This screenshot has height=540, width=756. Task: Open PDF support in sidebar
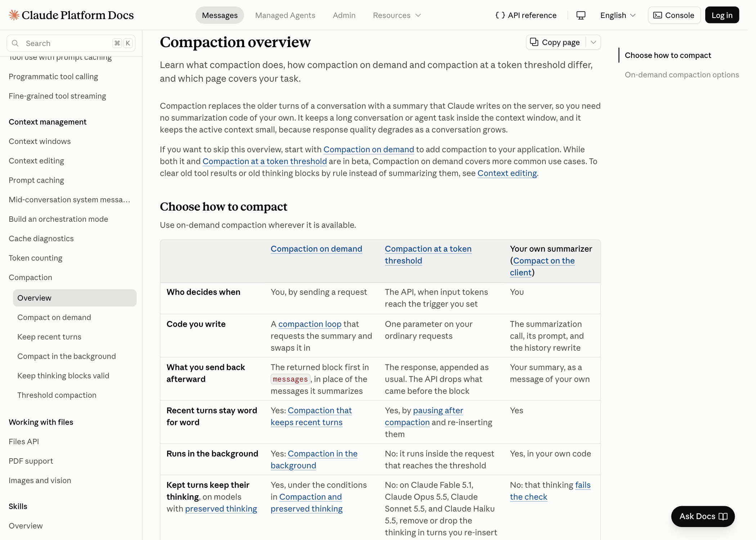[31, 461]
